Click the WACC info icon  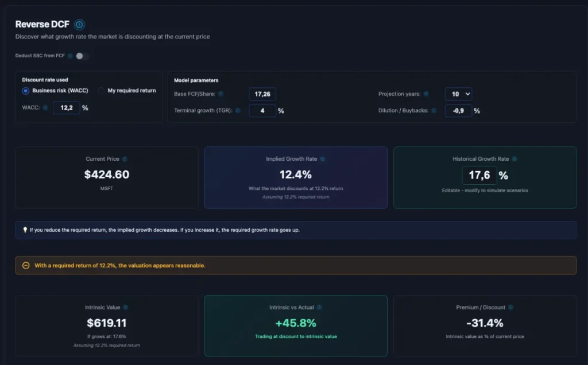[45, 108]
